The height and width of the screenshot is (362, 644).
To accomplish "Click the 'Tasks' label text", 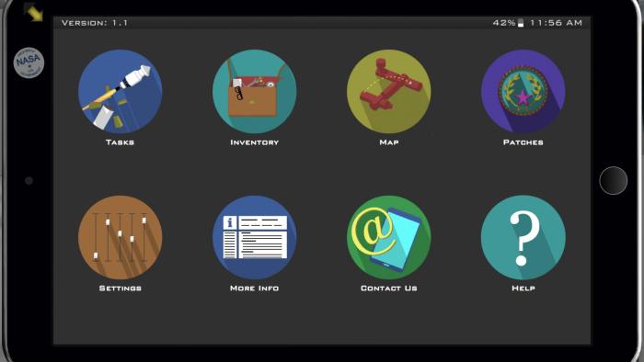I will (120, 142).
